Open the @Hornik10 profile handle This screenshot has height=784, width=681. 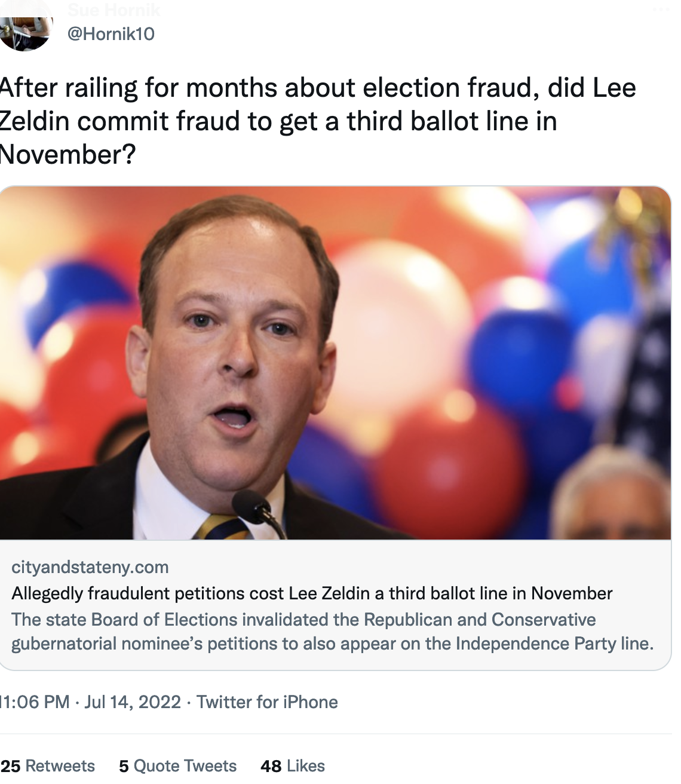pyautogui.click(x=111, y=33)
